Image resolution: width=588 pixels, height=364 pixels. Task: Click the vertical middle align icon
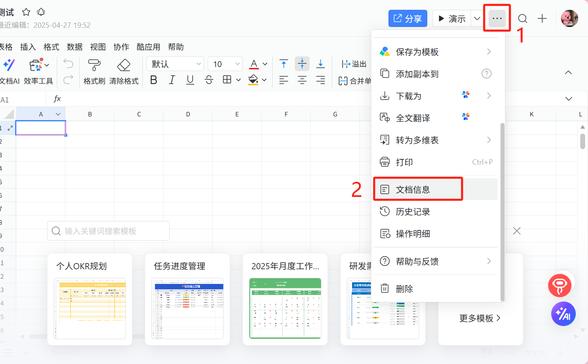click(x=302, y=64)
